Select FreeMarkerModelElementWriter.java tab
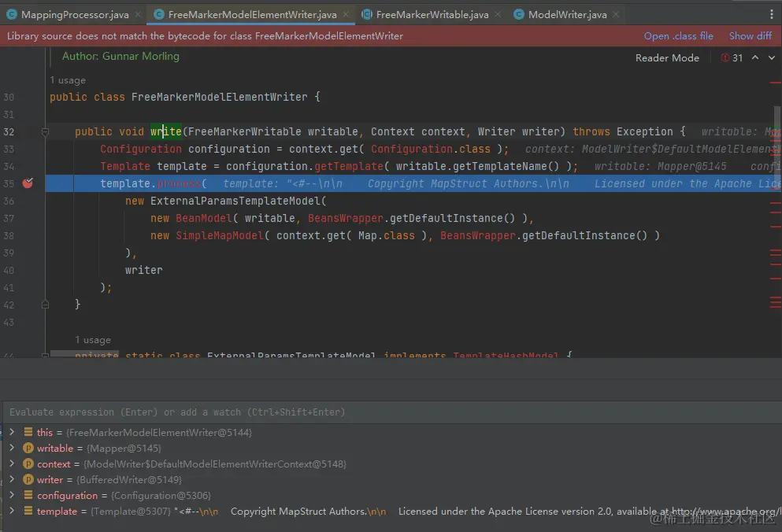Image resolution: width=782 pixels, height=532 pixels. [x=252, y=14]
